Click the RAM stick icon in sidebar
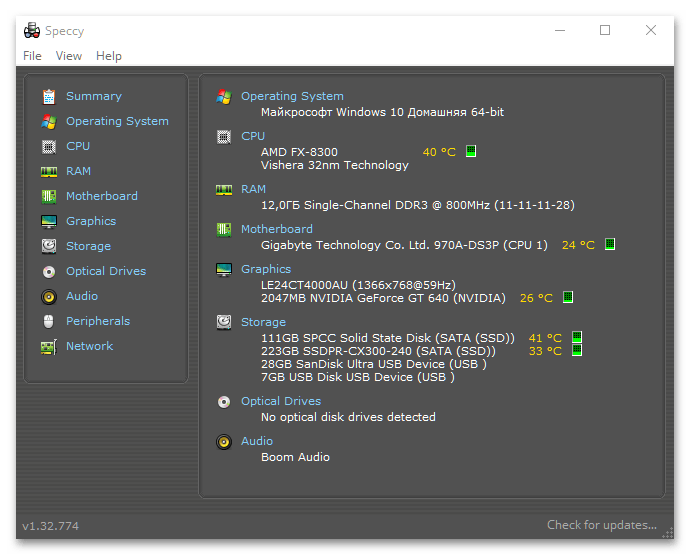690x555 pixels. click(49, 172)
